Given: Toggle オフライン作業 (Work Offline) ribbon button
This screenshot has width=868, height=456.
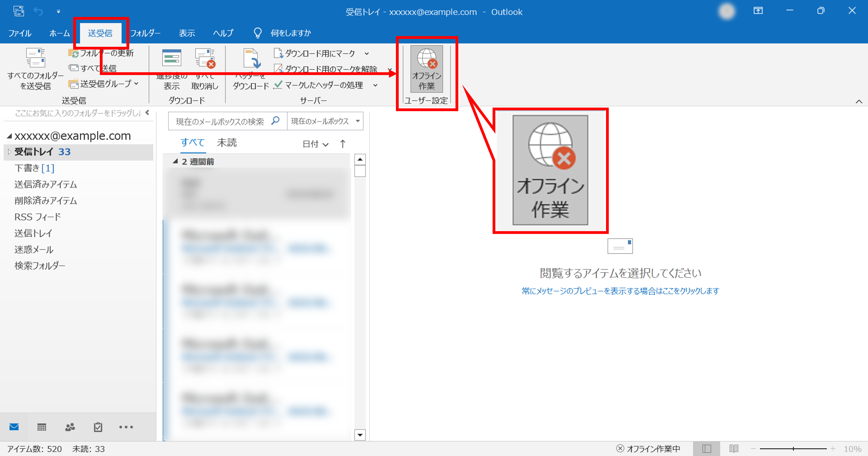Looking at the screenshot, I should click(x=427, y=69).
